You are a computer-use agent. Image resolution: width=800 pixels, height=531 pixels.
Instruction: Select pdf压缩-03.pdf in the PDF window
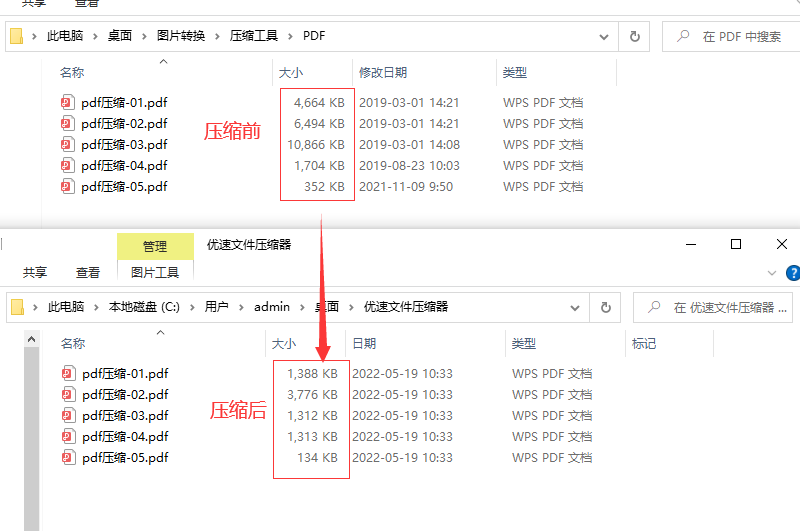coord(124,144)
